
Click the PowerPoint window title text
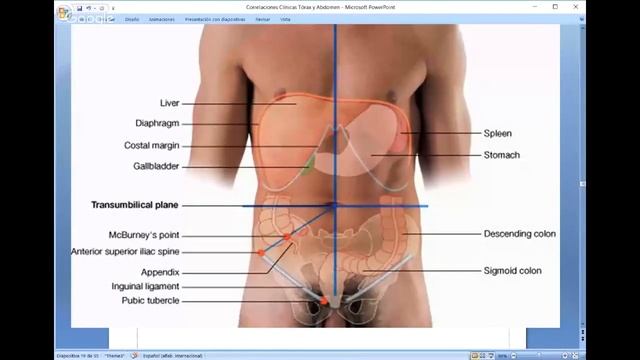click(x=320, y=7)
